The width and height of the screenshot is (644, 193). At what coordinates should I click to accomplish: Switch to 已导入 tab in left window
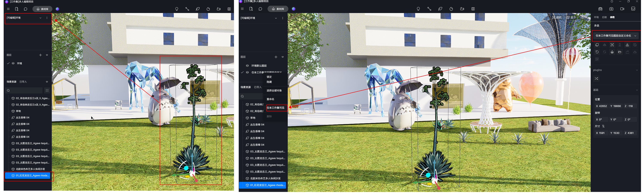(23, 82)
